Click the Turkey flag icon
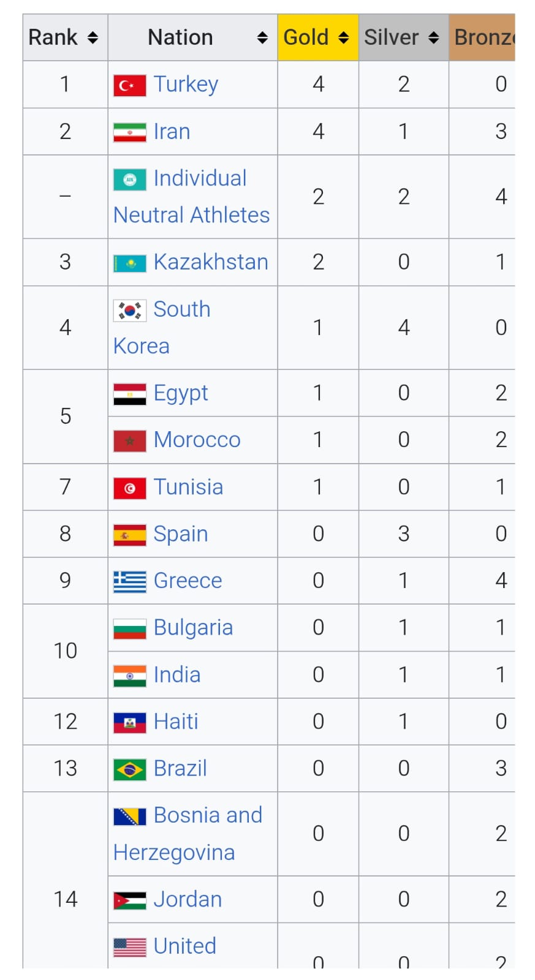Screen dimensions: 535x980 [129, 85]
